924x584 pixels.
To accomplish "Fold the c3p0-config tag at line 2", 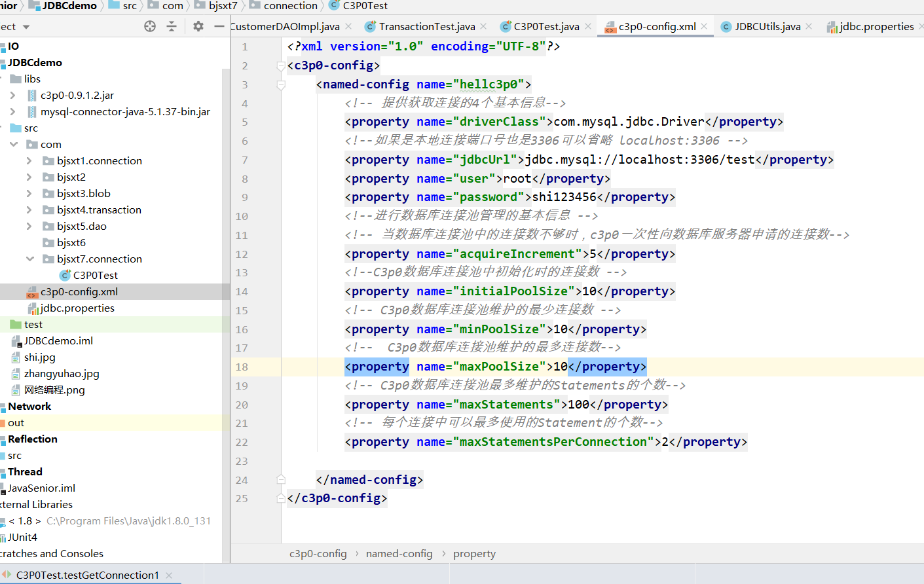I will pos(281,65).
